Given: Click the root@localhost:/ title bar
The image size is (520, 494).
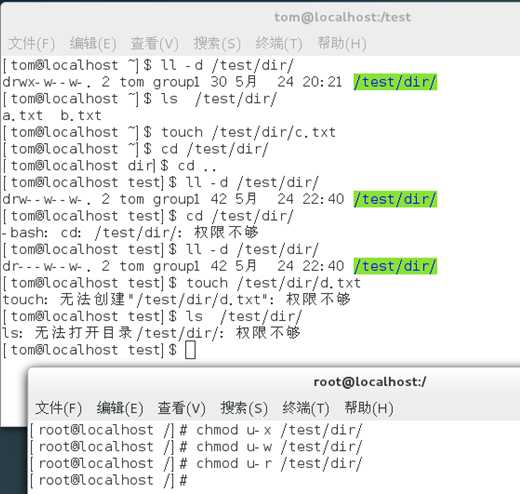Looking at the screenshot, I should coord(370,382).
